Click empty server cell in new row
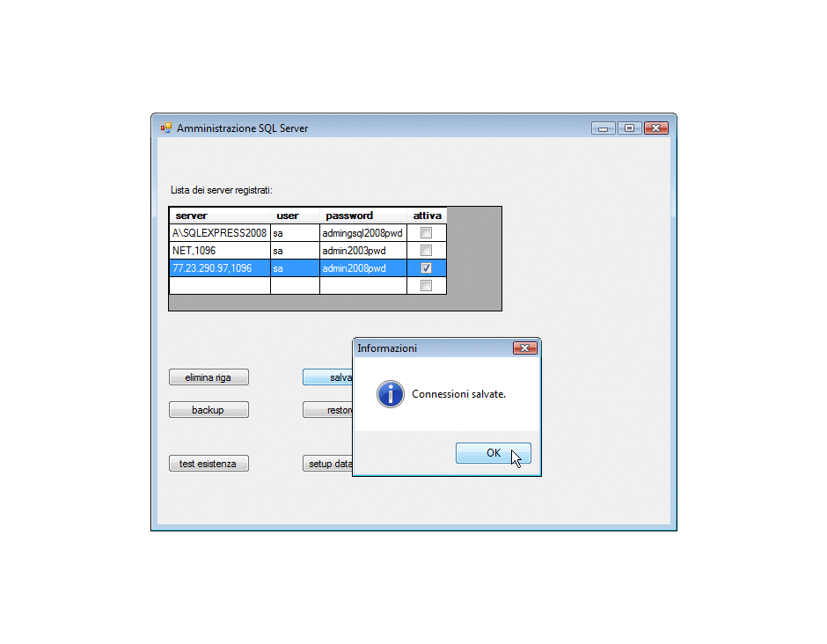This screenshot has height=644, width=827. tap(220, 285)
